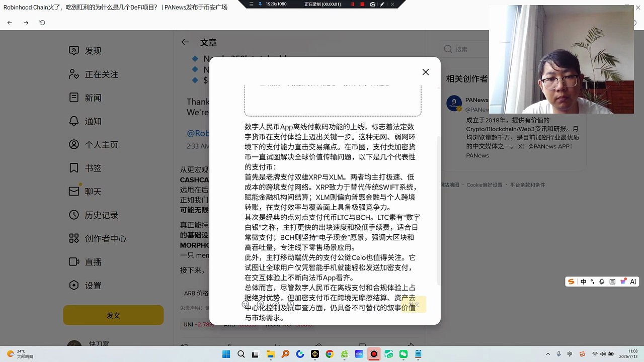The width and height of the screenshot is (644, 362).
Task: Open 发现 in the sidebar
Action: click(x=85, y=51)
